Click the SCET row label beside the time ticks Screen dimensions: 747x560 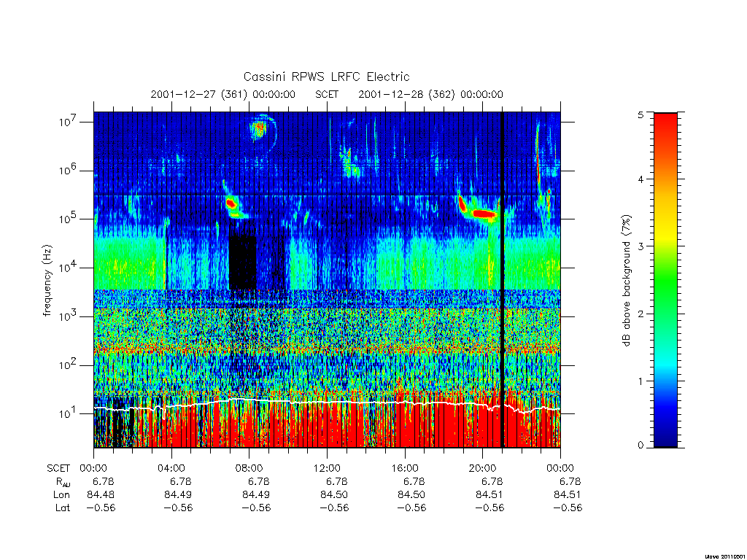tap(58, 469)
